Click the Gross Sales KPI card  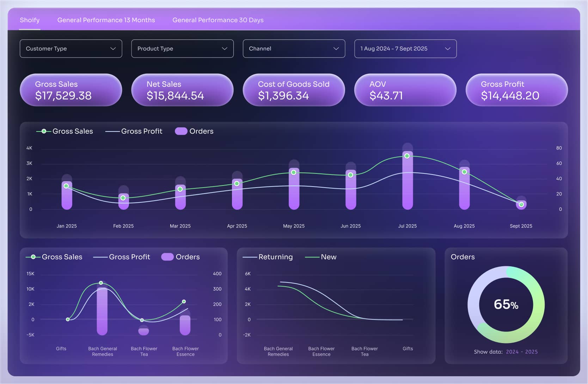(71, 90)
